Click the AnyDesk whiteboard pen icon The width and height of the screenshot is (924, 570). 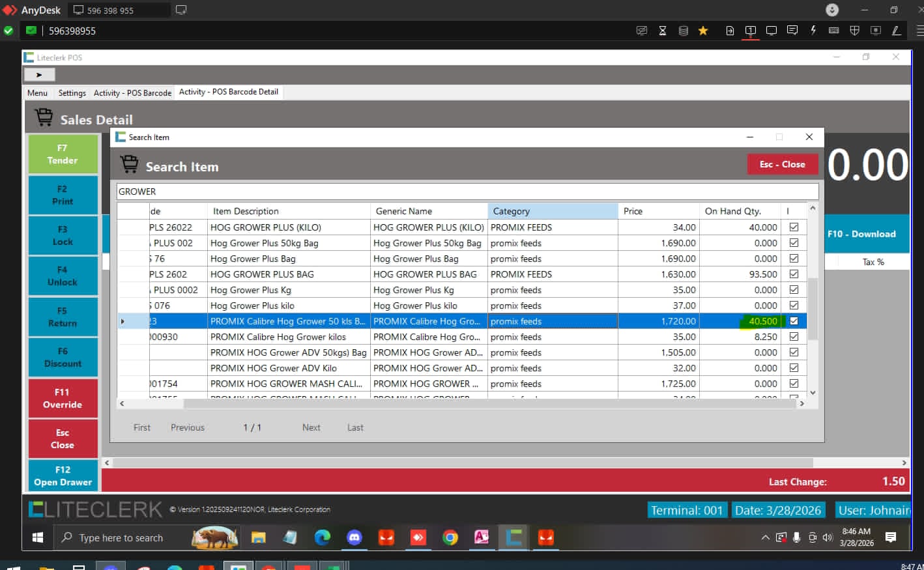point(896,31)
